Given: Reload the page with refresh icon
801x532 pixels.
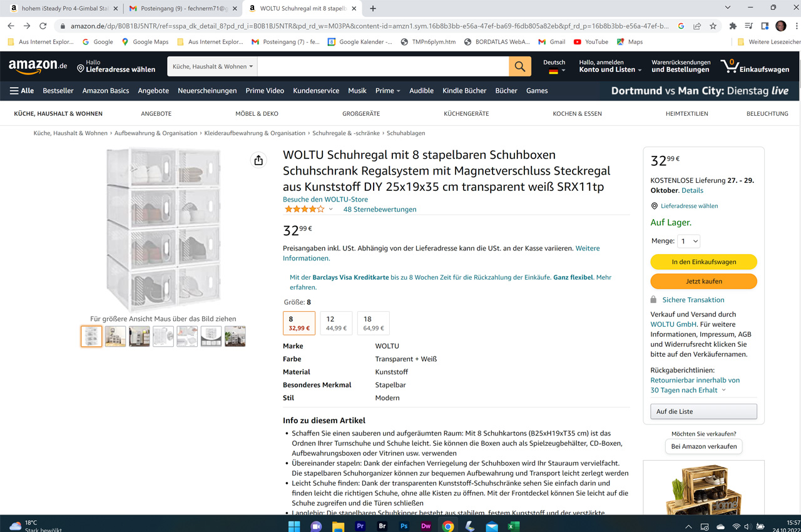Looking at the screenshot, I should pyautogui.click(x=43, y=26).
